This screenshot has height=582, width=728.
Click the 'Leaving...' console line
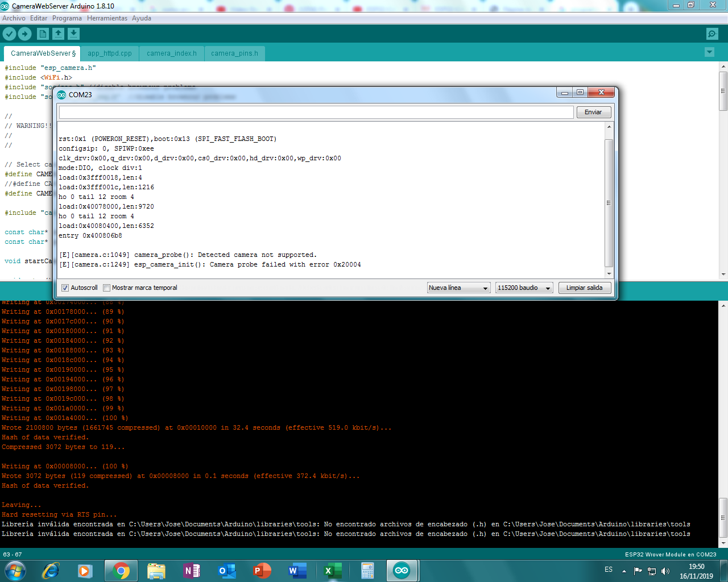tap(22, 505)
